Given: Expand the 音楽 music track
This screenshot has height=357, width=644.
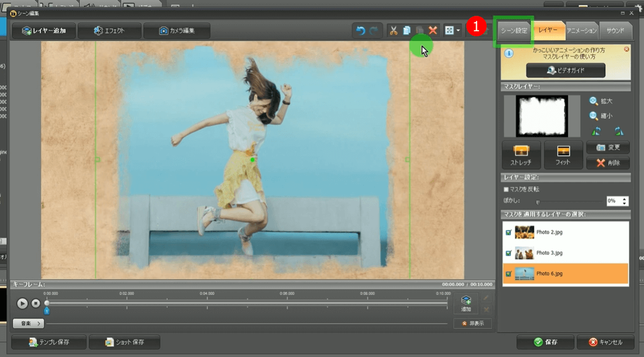Looking at the screenshot, I should pyautogui.click(x=29, y=323).
